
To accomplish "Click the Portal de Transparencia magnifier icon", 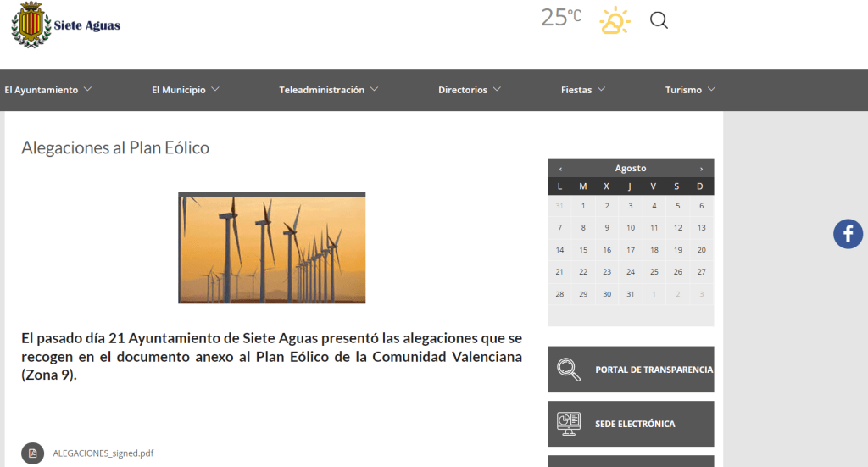I will coord(568,370).
